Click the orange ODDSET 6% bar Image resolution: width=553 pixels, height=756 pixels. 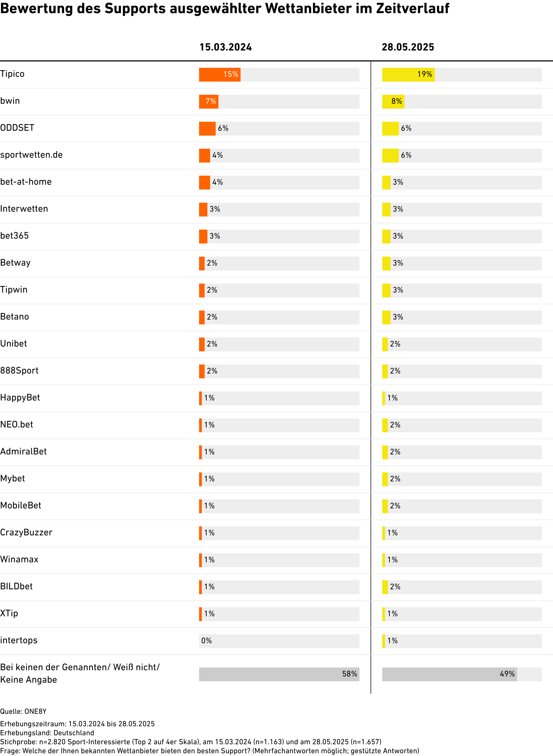tap(207, 129)
